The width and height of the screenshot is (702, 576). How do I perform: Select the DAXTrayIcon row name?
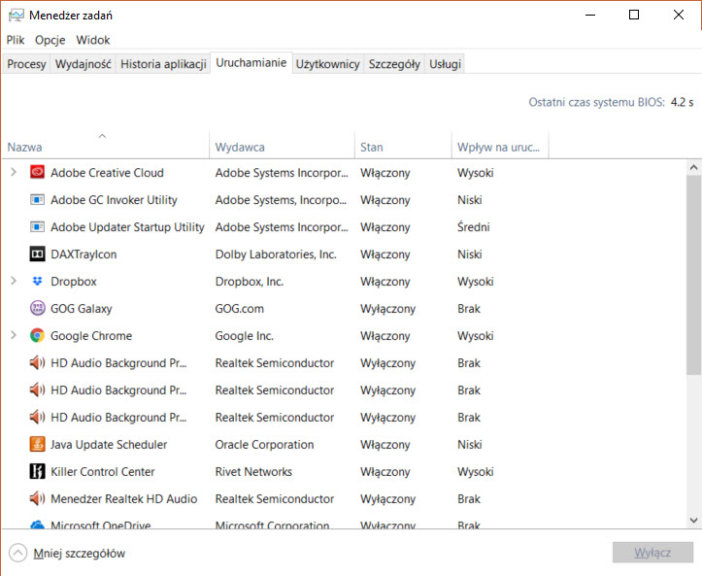84,254
